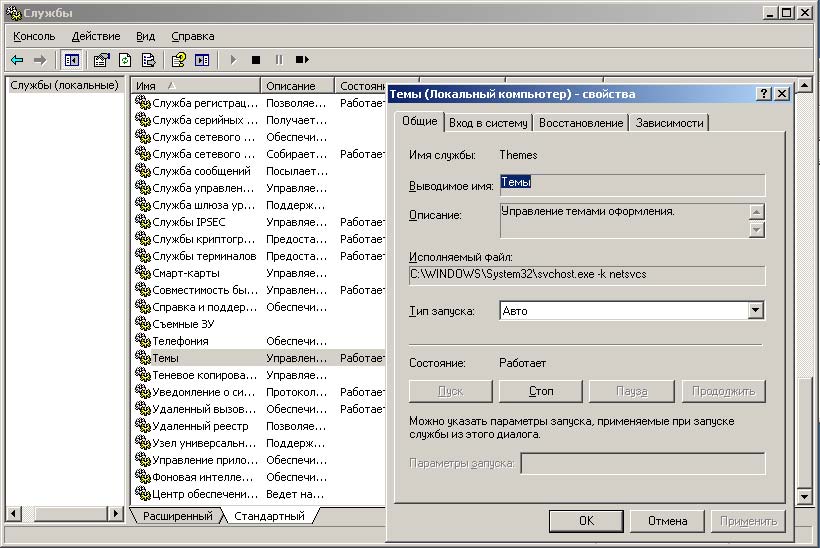Click the Restart service toolbar icon
Screen dimensions: 820x548
click(x=301, y=60)
